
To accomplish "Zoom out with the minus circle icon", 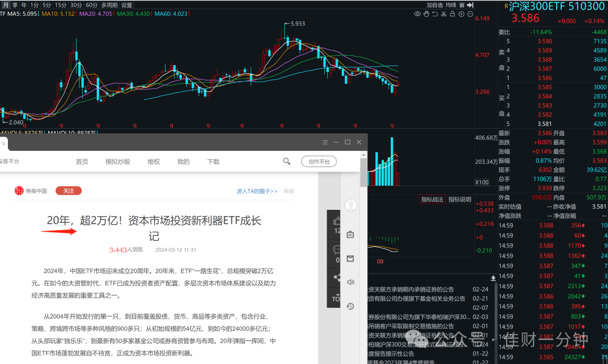I will 470,14.
